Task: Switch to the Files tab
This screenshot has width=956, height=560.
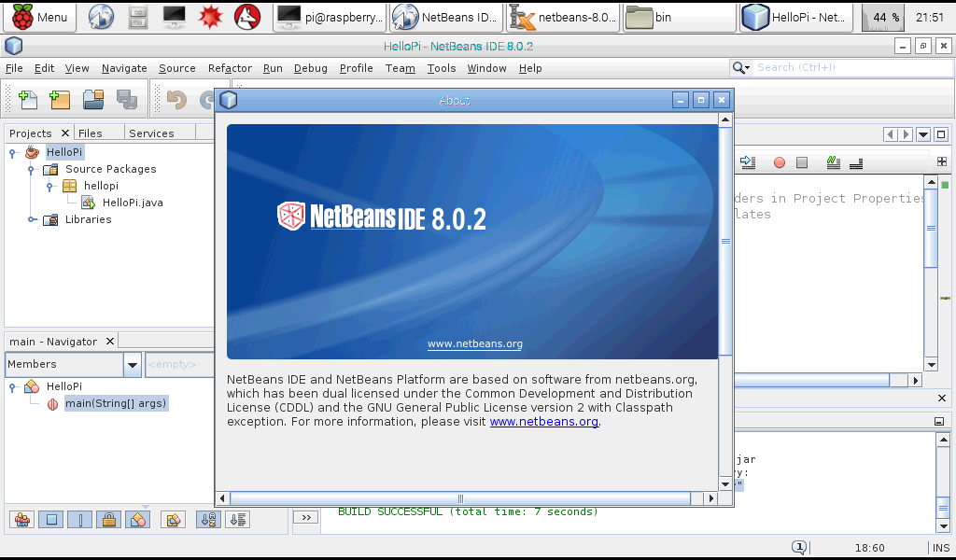Action: pyautogui.click(x=91, y=133)
